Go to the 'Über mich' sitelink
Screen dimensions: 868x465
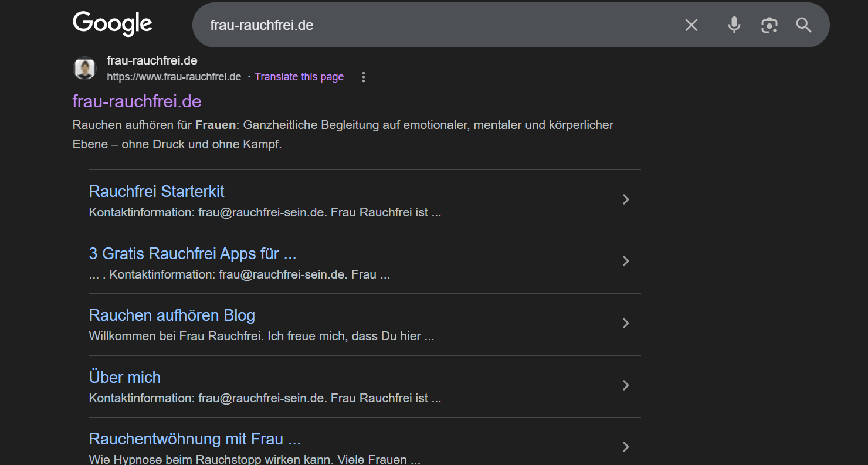125,378
